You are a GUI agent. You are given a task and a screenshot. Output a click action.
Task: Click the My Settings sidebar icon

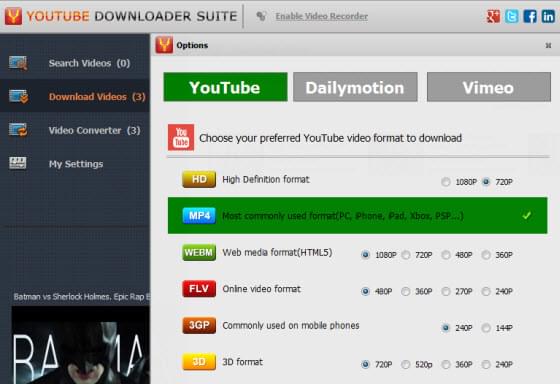pos(18,163)
